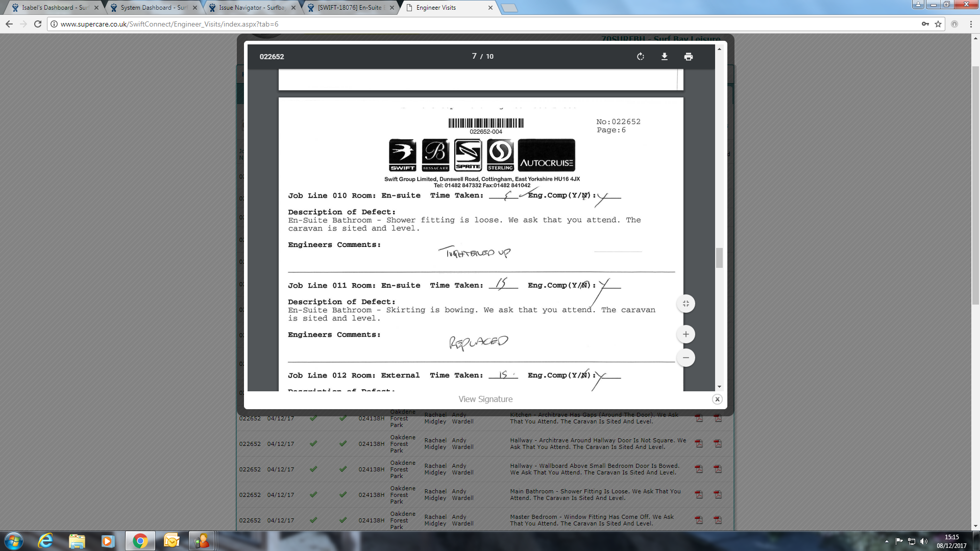This screenshot has height=551, width=980.
Task: Download the PDF document
Action: (664, 57)
